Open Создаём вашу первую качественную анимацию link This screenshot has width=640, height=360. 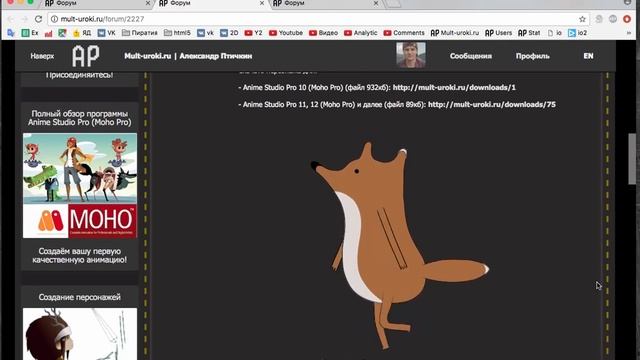coord(80,256)
